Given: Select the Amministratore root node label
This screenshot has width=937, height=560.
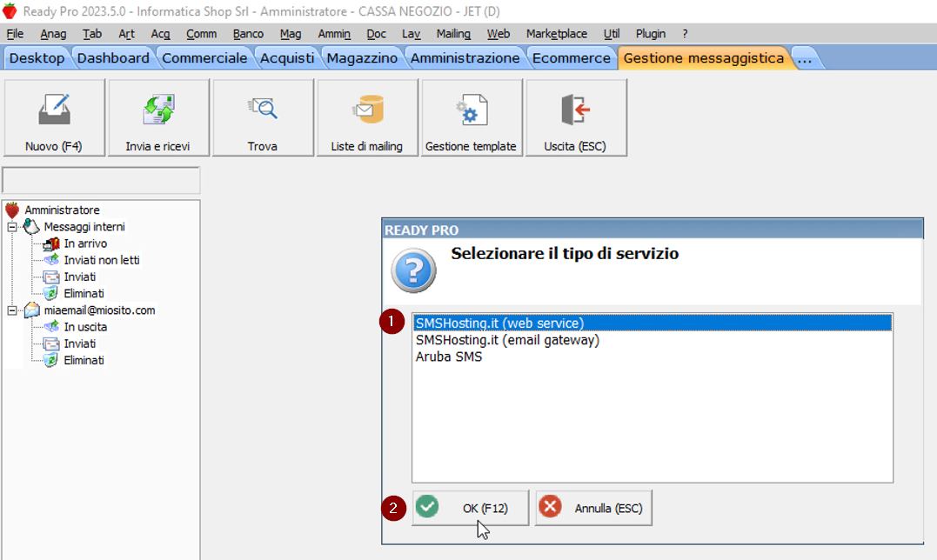Looking at the screenshot, I should coord(62,210).
